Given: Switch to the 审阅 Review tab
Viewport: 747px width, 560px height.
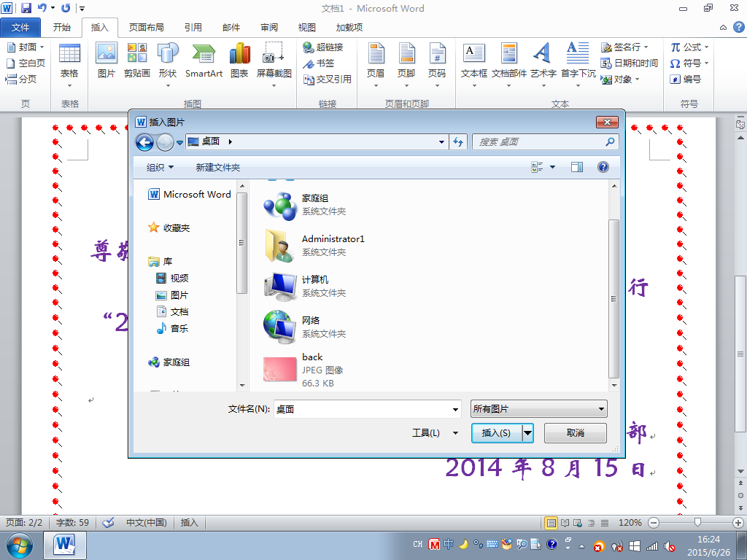Looking at the screenshot, I should tap(269, 28).
